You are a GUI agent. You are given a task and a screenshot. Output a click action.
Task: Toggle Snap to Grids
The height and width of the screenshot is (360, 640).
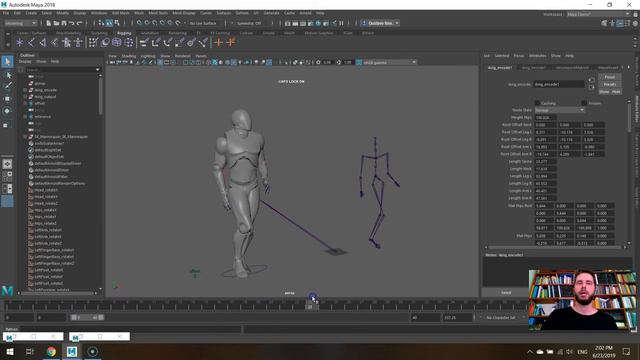pyautogui.click(x=140, y=23)
